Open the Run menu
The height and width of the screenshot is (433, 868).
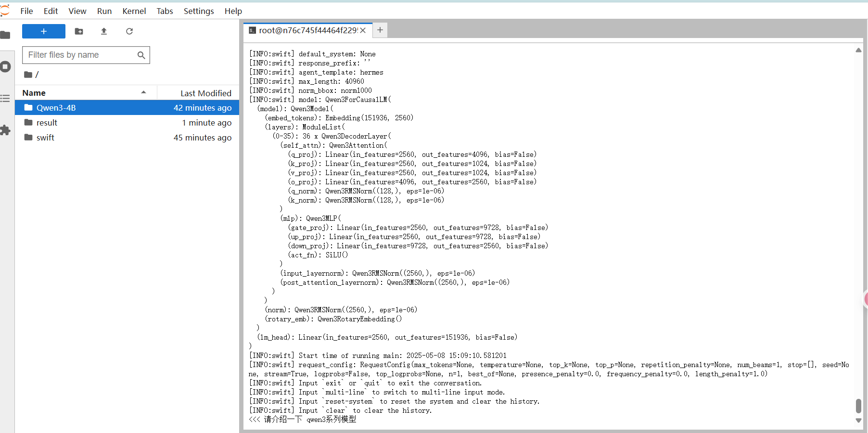[104, 11]
